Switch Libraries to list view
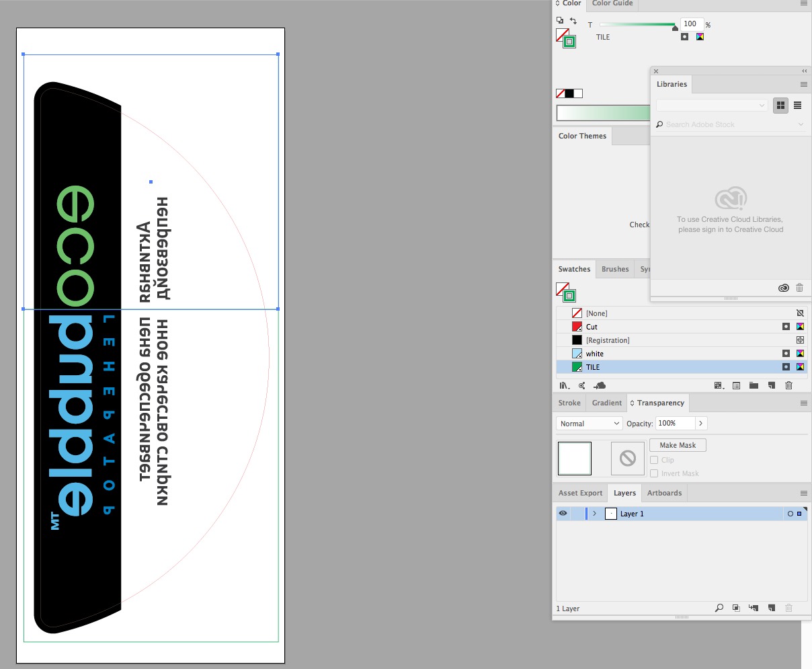Screen dimensions: 812x669 pos(798,106)
